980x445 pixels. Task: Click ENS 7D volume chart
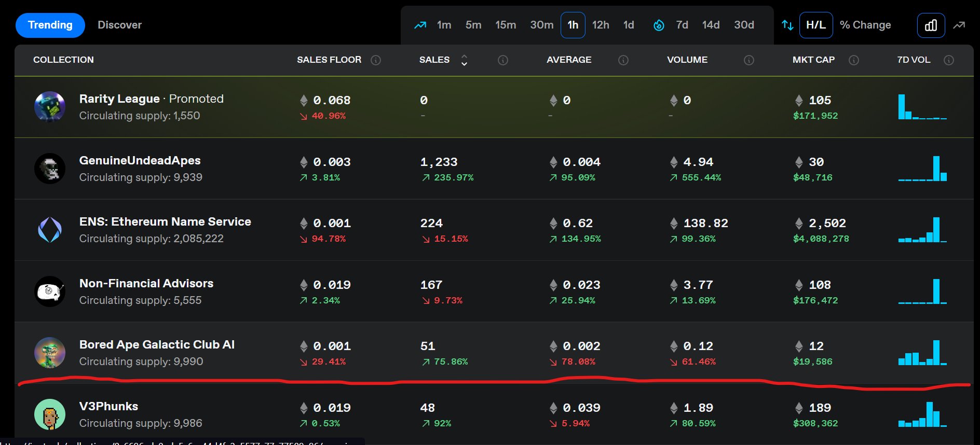coord(922,230)
